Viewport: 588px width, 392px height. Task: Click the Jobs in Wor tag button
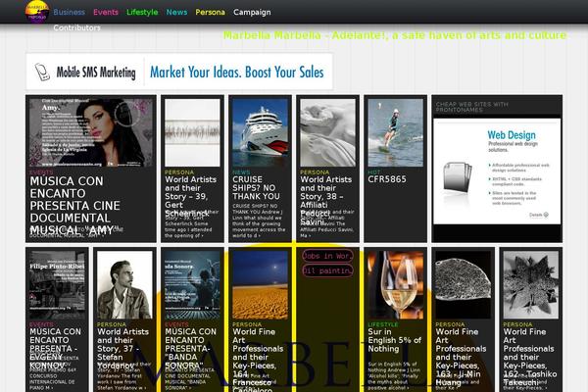point(327,256)
